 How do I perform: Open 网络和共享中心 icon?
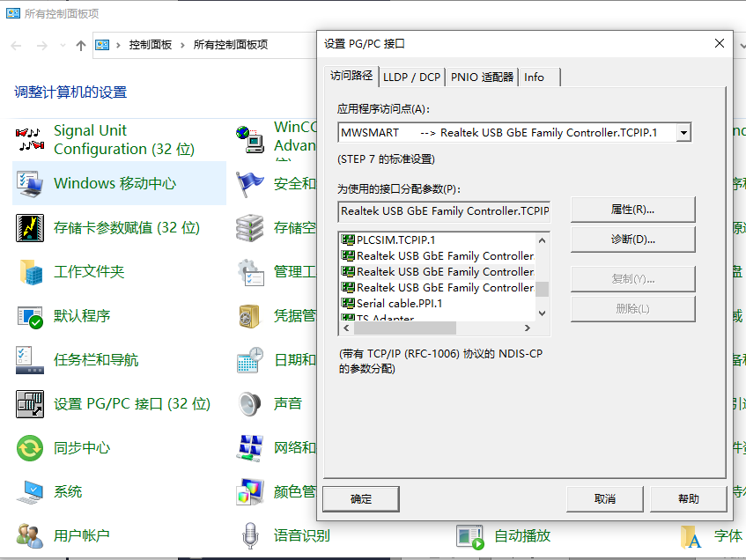click(250, 448)
